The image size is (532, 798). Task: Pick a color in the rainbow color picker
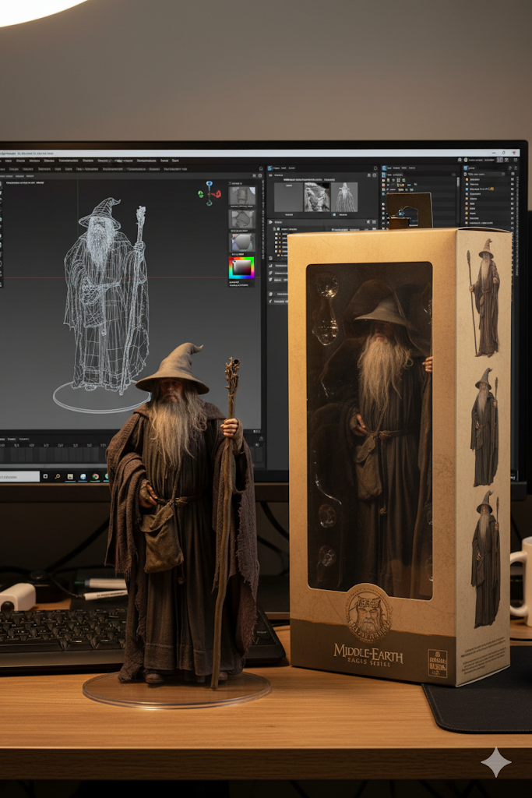pyautogui.click(x=241, y=268)
